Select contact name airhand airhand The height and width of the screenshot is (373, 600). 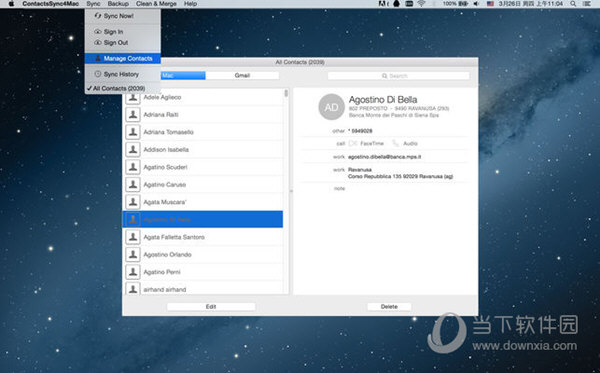click(x=165, y=290)
